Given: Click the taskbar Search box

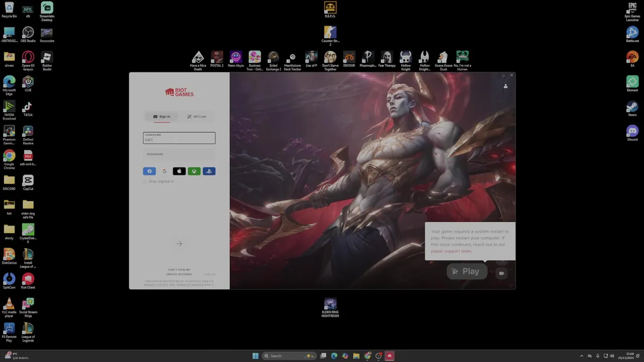Looking at the screenshot, I should point(289,356).
